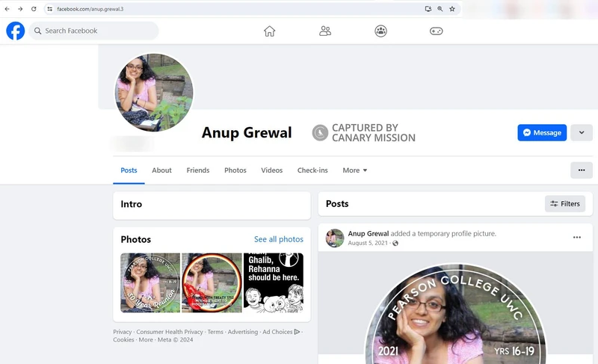The width and height of the screenshot is (598, 364).
Task: Click the Facebook logo icon
Action: pyautogui.click(x=15, y=31)
